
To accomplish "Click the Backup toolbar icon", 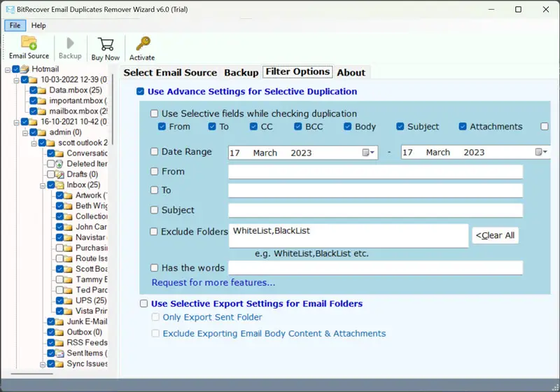I will [70, 48].
